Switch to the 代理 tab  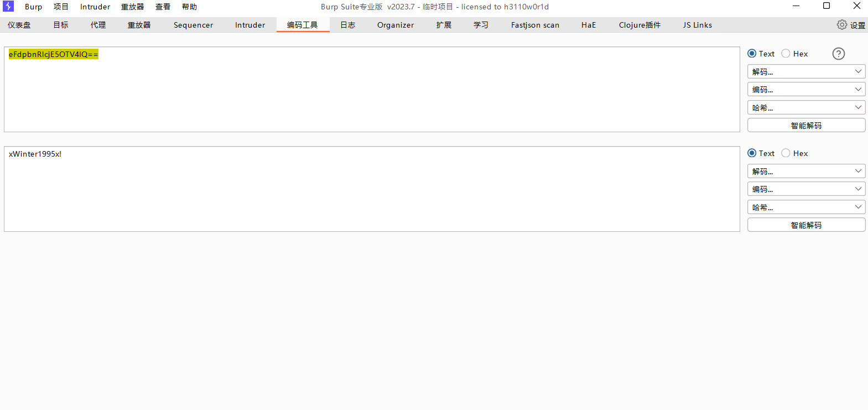click(98, 25)
